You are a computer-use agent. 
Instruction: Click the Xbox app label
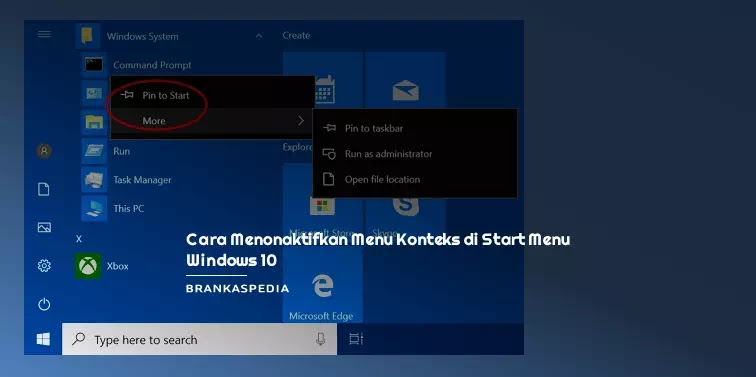pyautogui.click(x=118, y=266)
